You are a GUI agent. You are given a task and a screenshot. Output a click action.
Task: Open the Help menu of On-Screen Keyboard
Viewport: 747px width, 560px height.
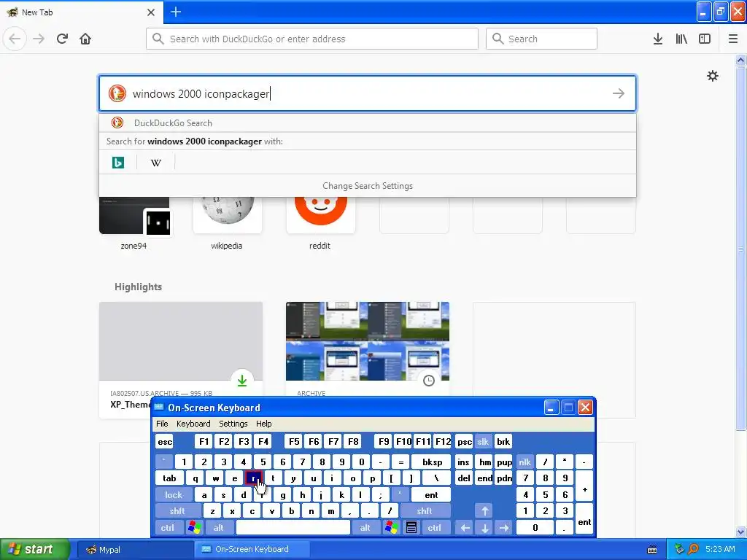click(x=263, y=424)
